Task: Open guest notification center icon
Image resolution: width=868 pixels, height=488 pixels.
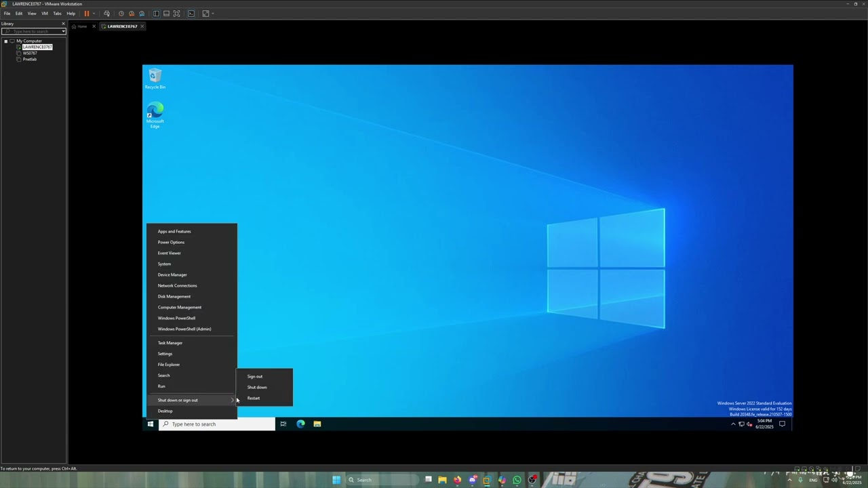Action: pyautogui.click(x=782, y=424)
